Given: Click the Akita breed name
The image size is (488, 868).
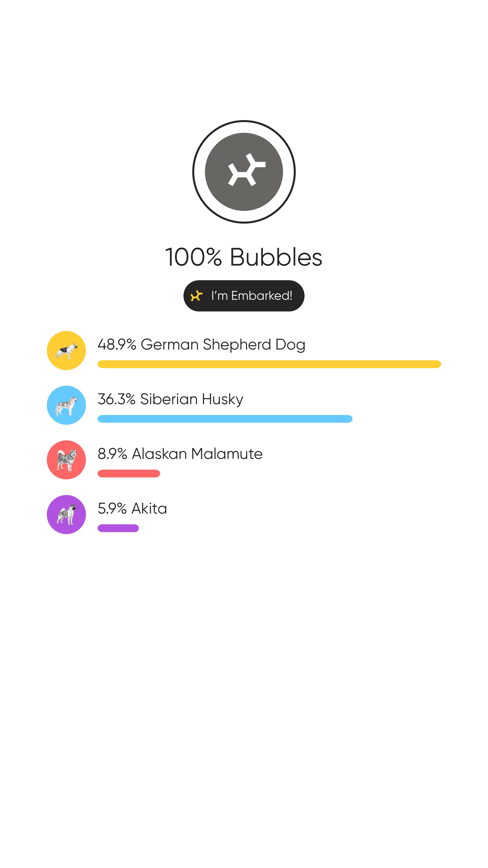Looking at the screenshot, I should tap(149, 509).
